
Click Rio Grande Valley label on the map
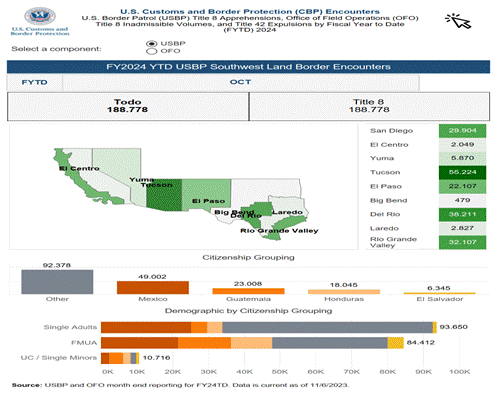[x=279, y=231]
